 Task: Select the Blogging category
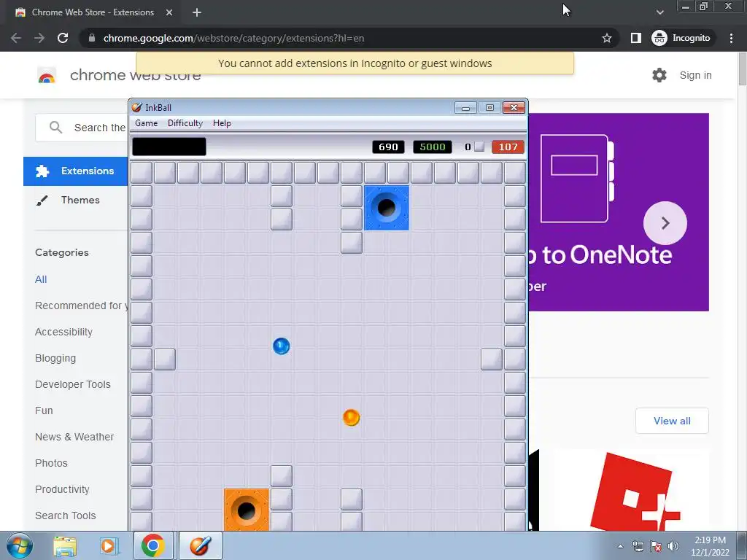pyautogui.click(x=55, y=358)
